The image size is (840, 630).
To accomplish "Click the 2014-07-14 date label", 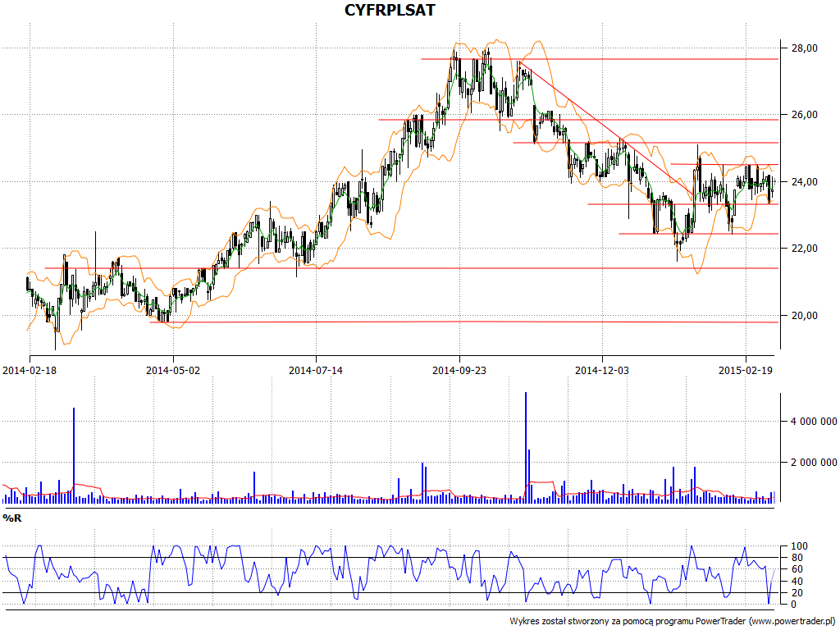I will 316,370.
